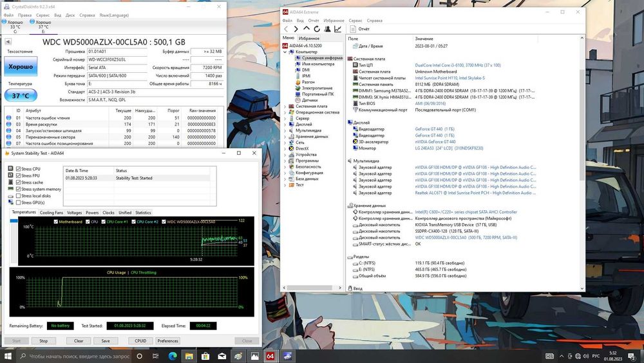Open the graph chart icon in AIDA64 toolbar
Image resolution: width=644 pixels, height=363 pixels.
pyautogui.click(x=337, y=29)
